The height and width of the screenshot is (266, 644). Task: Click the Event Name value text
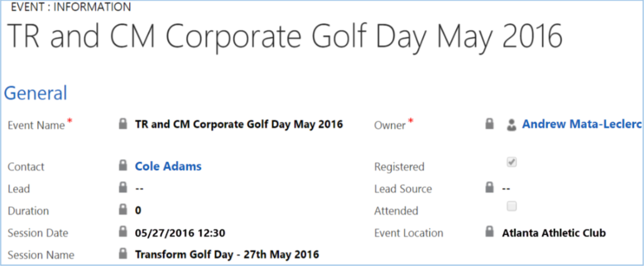click(239, 124)
